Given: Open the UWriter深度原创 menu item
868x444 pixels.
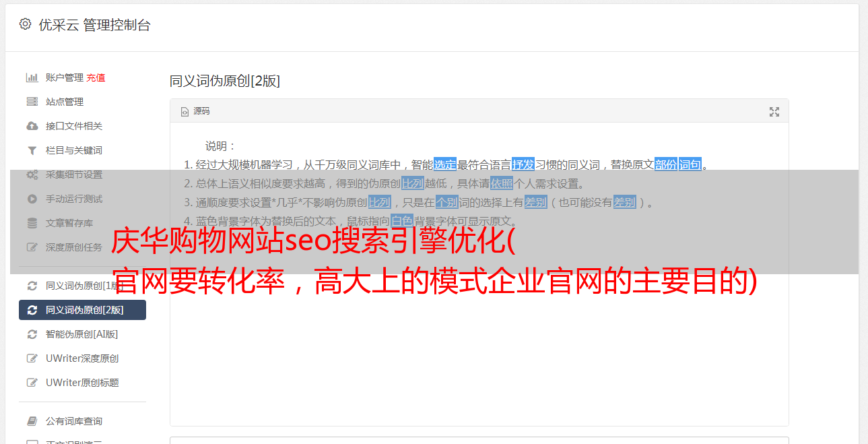Looking at the screenshot, I should pyautogui.click(x=82, y=358).
